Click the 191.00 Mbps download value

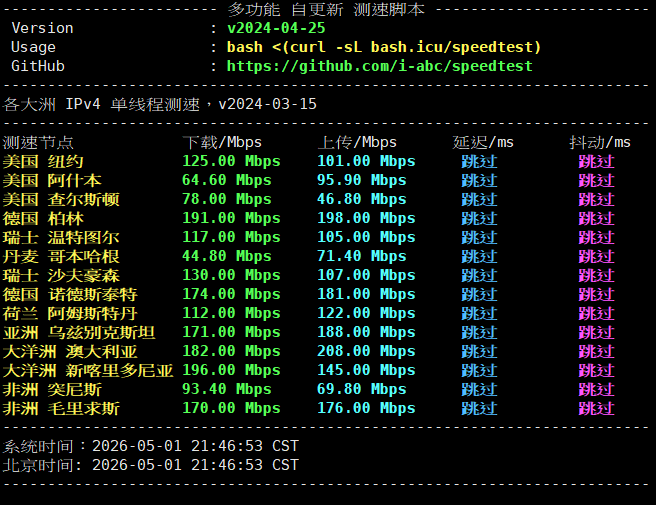tap(231, 218)
